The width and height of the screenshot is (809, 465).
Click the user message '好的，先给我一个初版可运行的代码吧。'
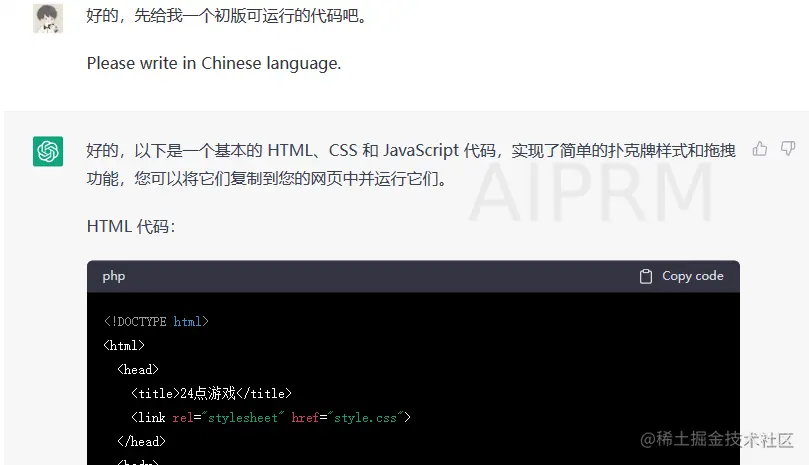click(x=227, y=16)
